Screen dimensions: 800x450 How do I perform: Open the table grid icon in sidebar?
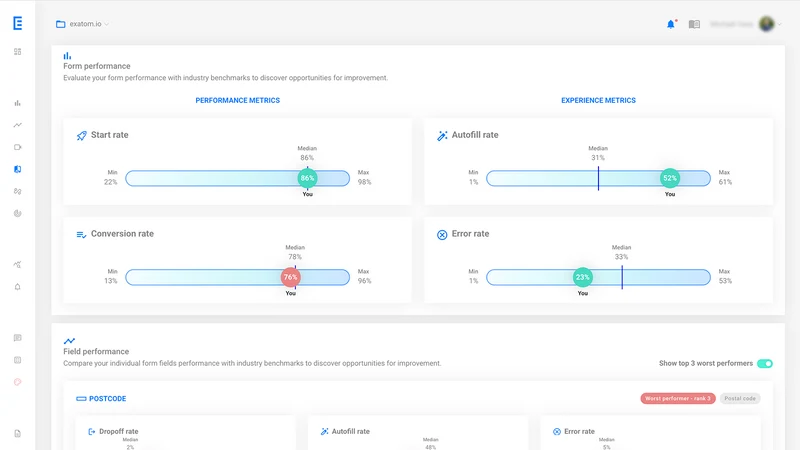pyautogui.click(x=18, y=360)
